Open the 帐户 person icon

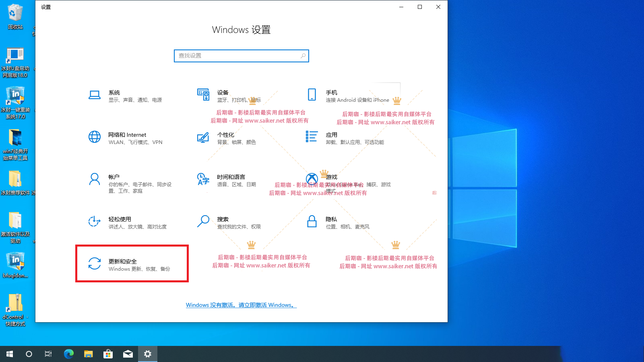point(95,179)
